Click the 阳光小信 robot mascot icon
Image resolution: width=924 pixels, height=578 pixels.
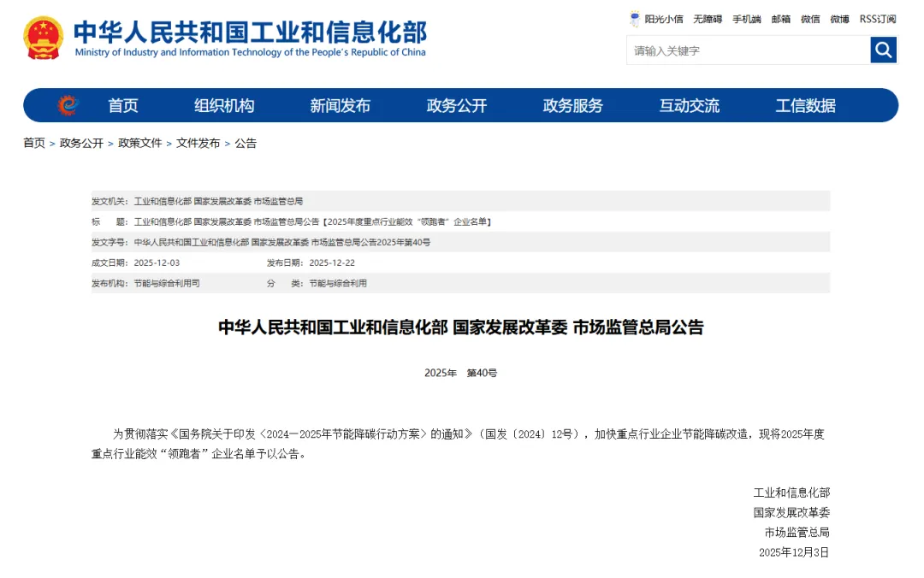(635, 19)
